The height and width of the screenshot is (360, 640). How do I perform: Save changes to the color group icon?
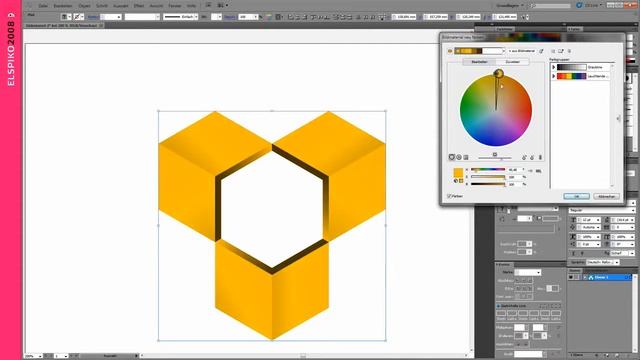[x=553, y=51]
